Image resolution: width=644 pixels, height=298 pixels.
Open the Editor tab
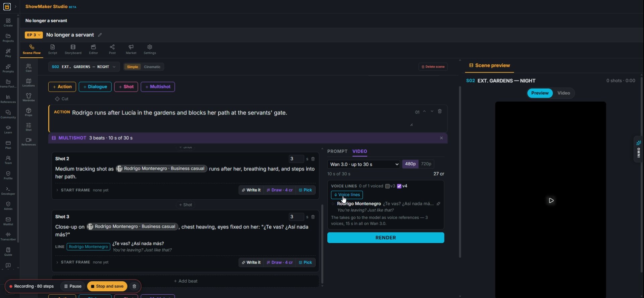[x=94, y=49]
